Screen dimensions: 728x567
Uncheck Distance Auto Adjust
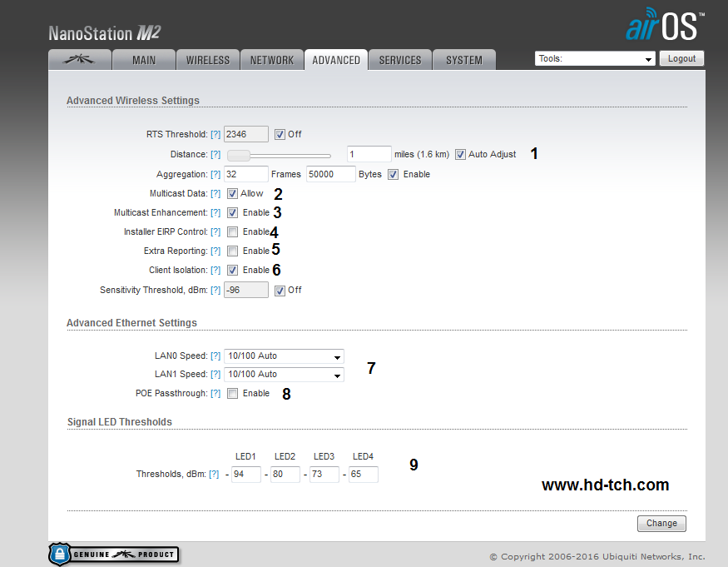click(x=460, y=154)
